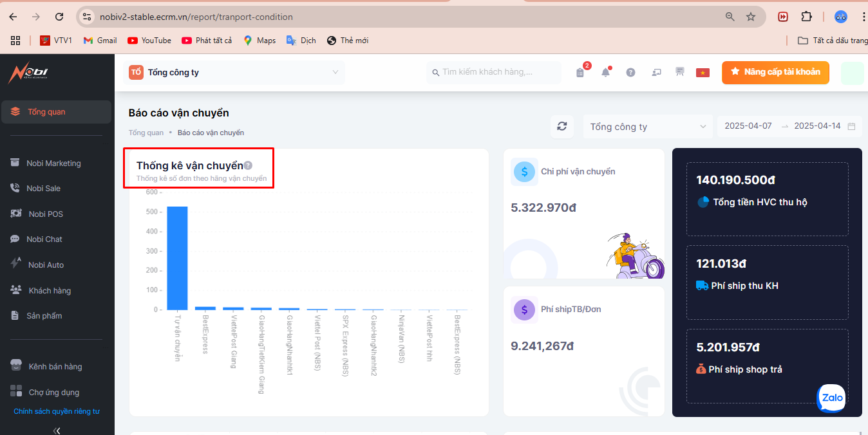Viewport: 868px width, 435px height.
Task: Expand the Tổng công ty header dropdown
Action: (234, 72)
